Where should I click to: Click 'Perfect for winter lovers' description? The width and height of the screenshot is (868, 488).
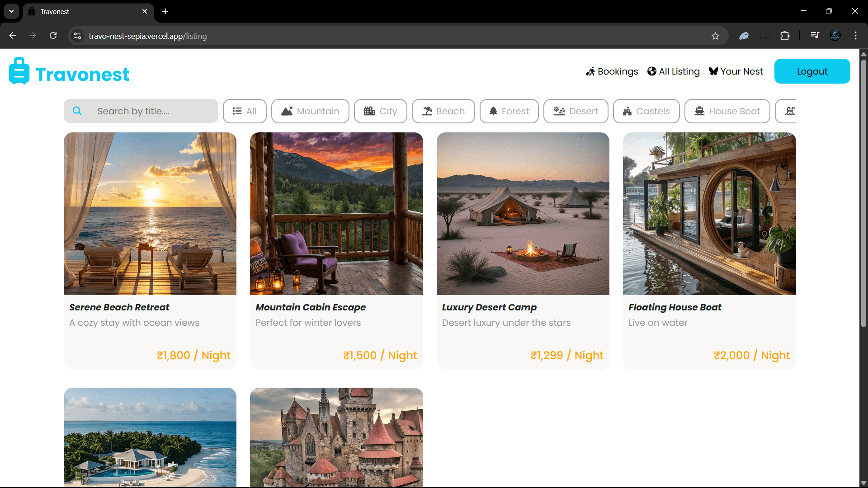(x=308, y=323)
